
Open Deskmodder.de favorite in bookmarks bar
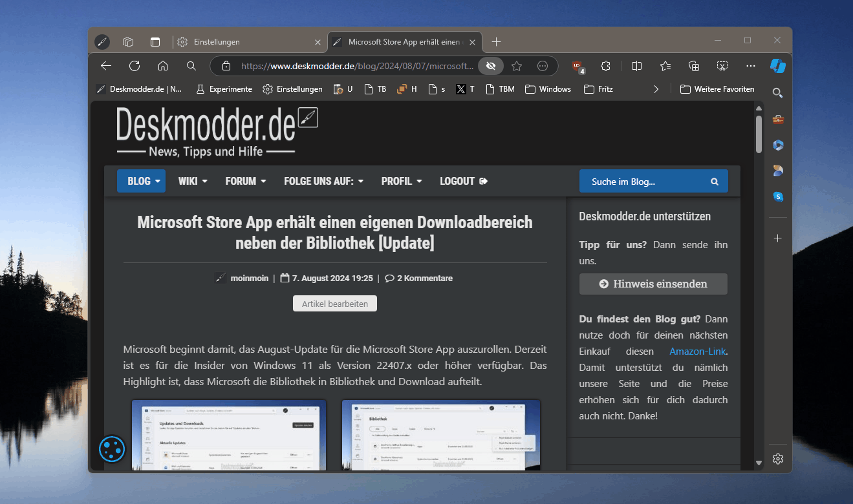(139, 89)
